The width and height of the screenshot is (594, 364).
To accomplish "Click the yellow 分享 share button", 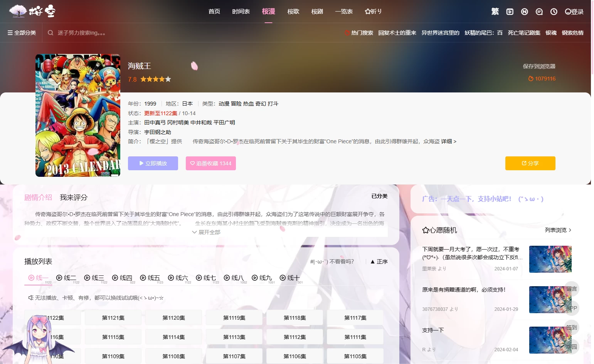I will click(530, 163).
